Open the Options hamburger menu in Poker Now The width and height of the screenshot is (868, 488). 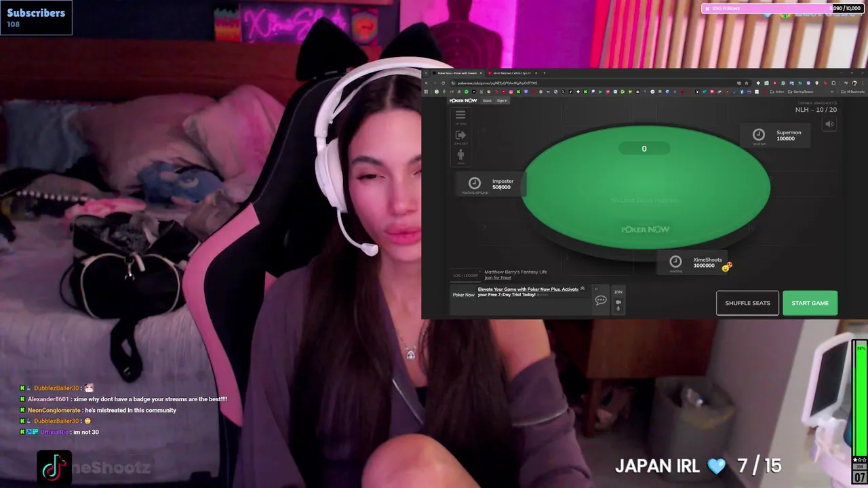pos(460,115)
